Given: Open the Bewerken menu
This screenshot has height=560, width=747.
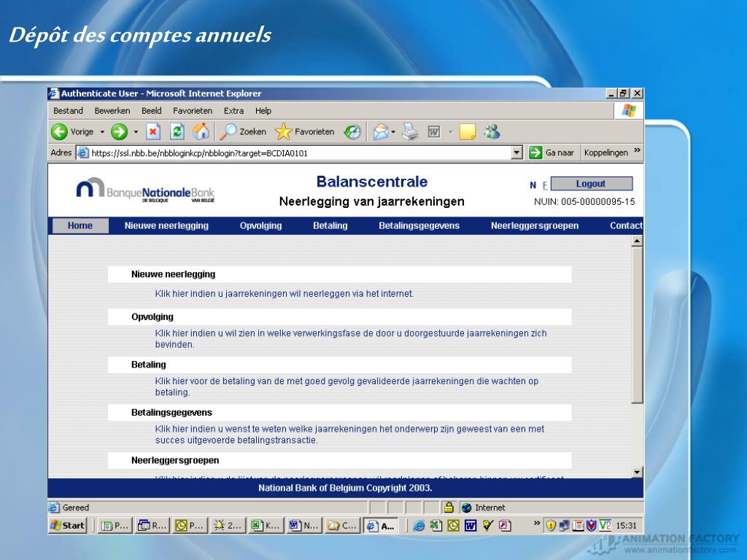Looking at the screenshot, I should pyautogui.click(x=112, y=111).
